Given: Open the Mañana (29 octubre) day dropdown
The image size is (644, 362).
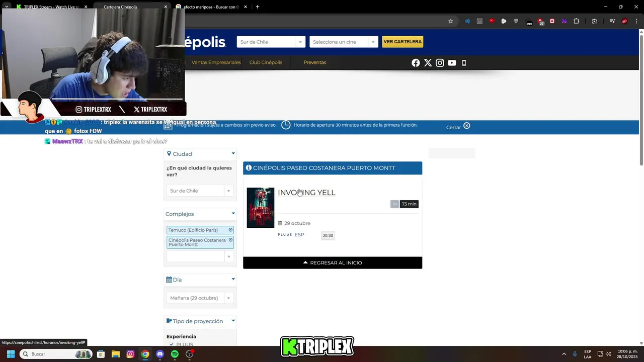Looking at the screenshot, I should [x=200, y=298].
